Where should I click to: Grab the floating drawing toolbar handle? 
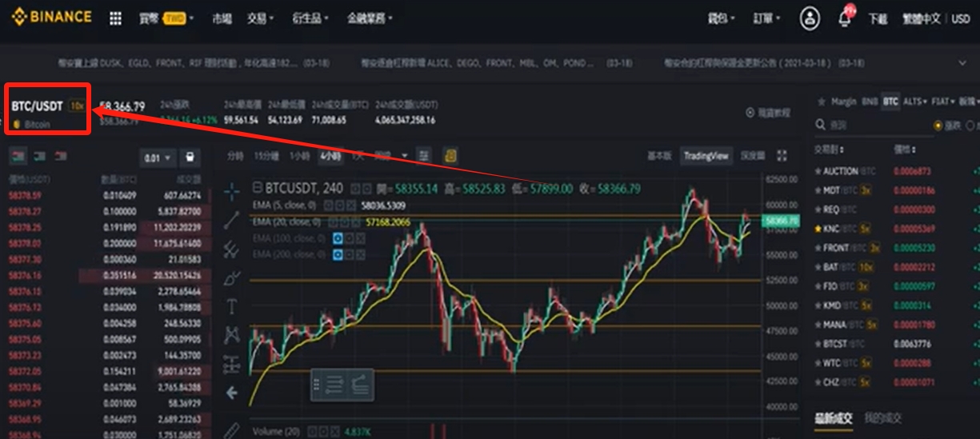[x=317, y=385]
